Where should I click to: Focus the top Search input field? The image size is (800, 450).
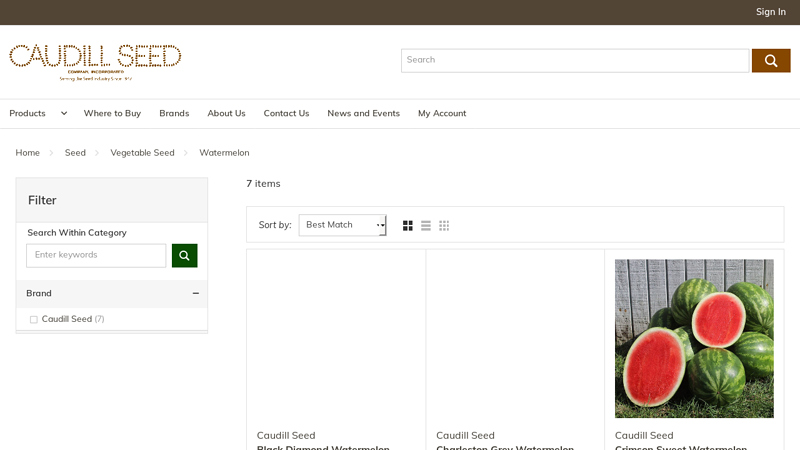tap(574, 61)
